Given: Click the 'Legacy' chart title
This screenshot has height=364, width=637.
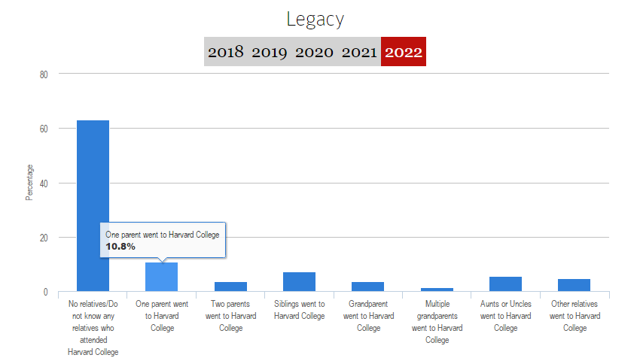Looking at the screenshot, I should [x=315, y=19].
